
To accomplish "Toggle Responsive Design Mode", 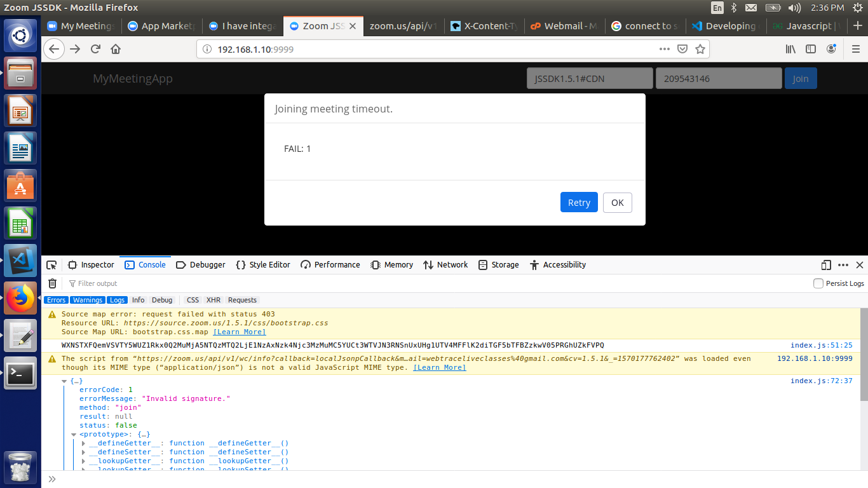I will (x=826, y=265).
